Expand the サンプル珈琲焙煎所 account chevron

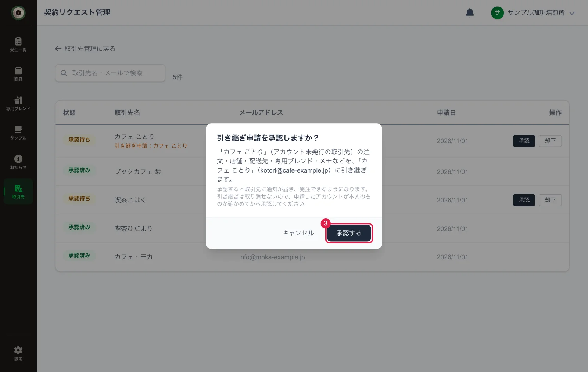coord(572,13)
